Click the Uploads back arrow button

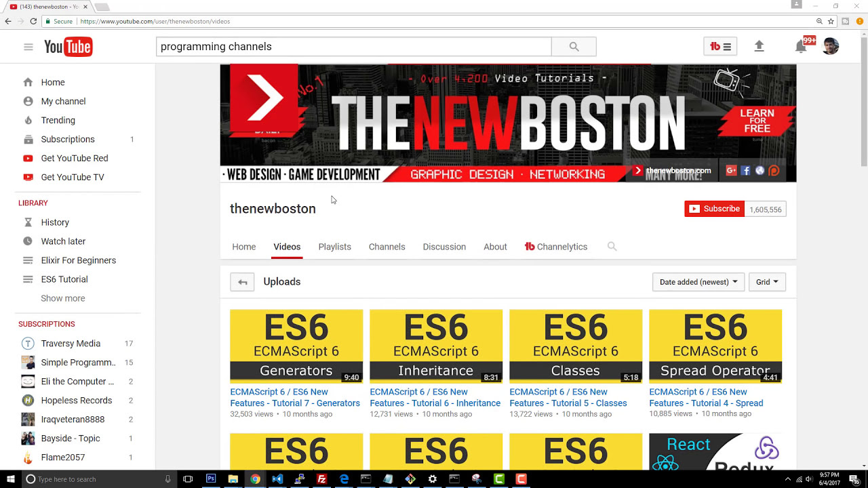coord(242,282)
